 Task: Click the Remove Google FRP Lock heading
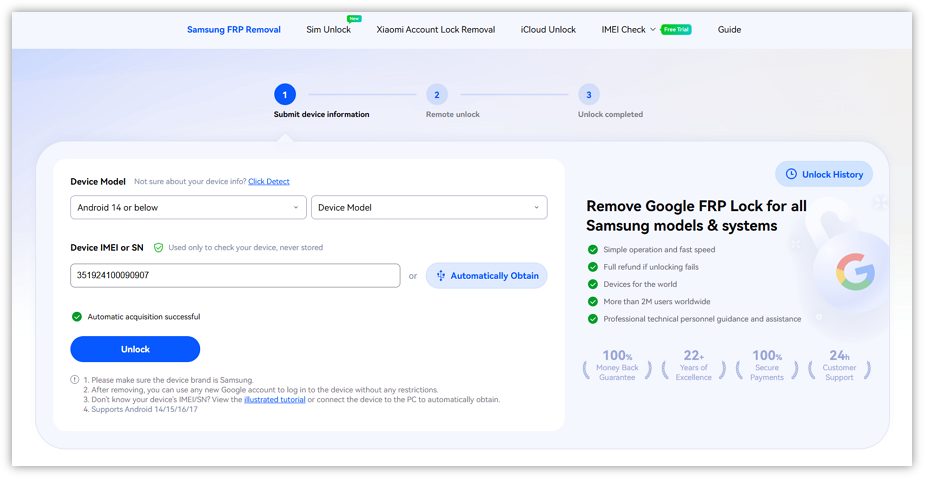click(696, 216)
